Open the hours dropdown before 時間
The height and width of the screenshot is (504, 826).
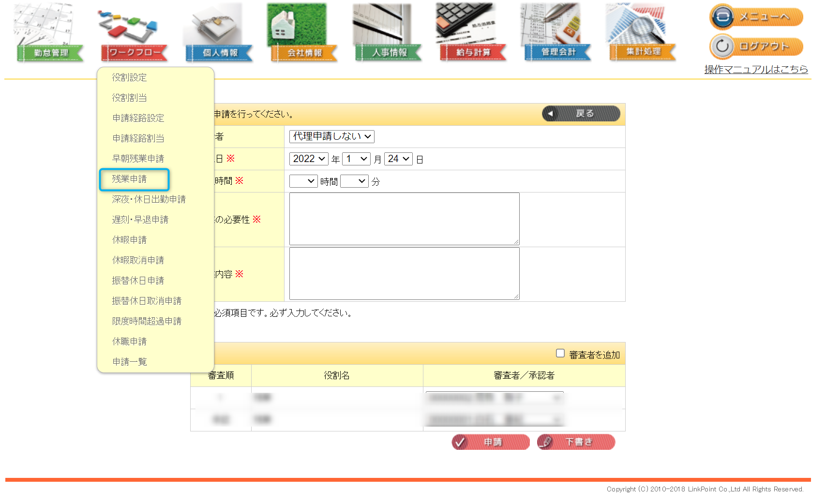pyautogui.click(x=303, y=181)
